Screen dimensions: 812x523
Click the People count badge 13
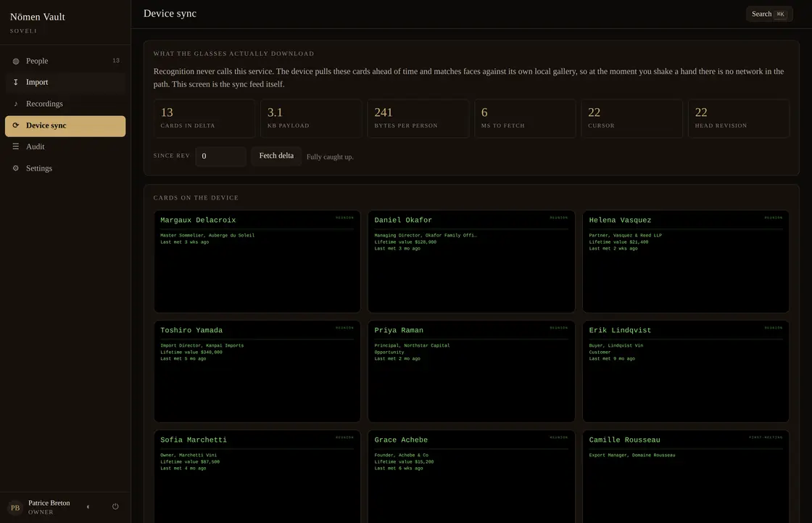116,61
